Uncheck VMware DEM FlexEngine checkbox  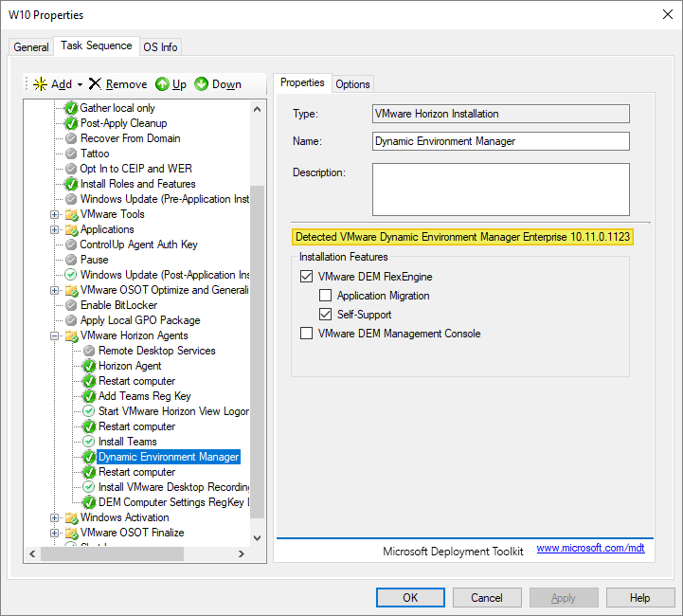(x=306, y=277)
